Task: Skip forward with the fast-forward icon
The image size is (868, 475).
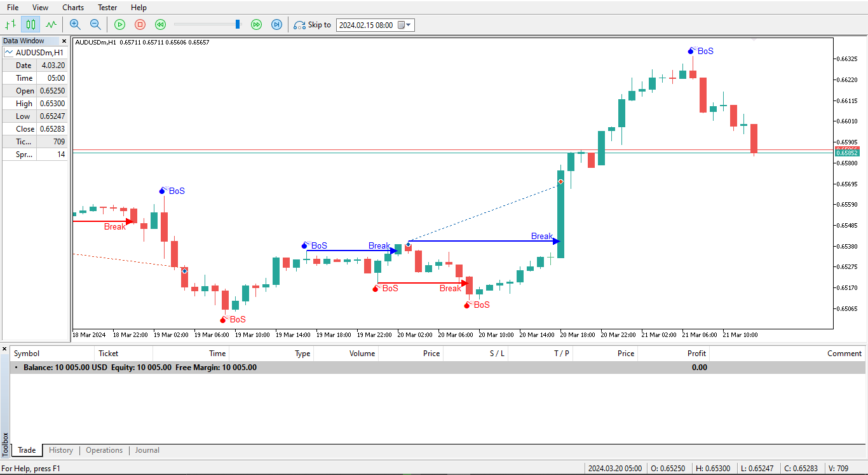Action: point(256,24)
